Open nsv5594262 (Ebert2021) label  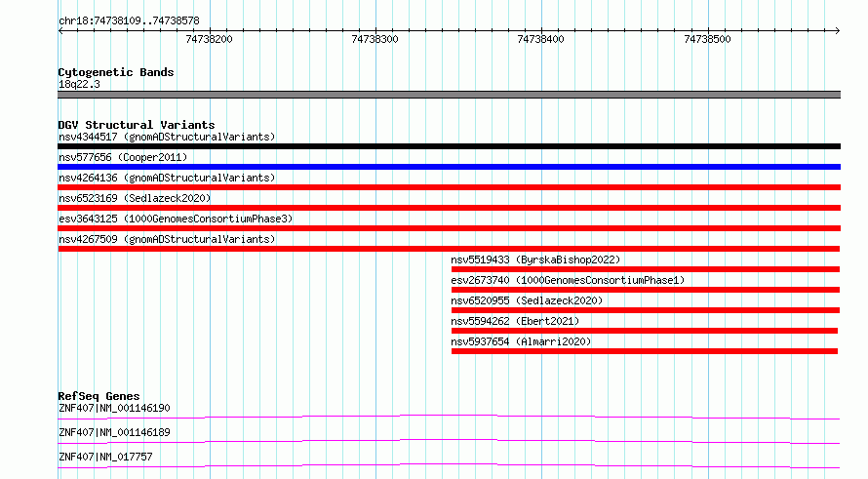[515, 321]
